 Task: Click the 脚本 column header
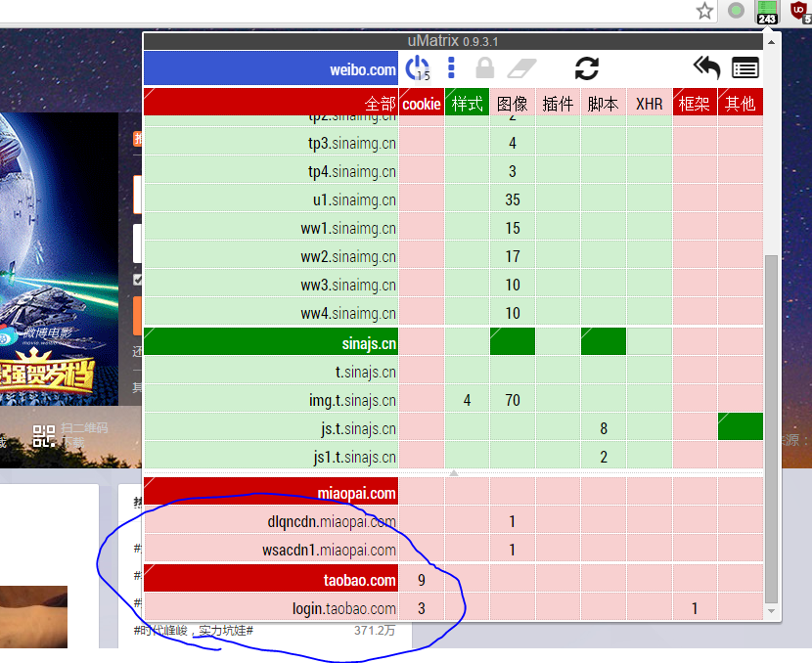click(604, 103)
